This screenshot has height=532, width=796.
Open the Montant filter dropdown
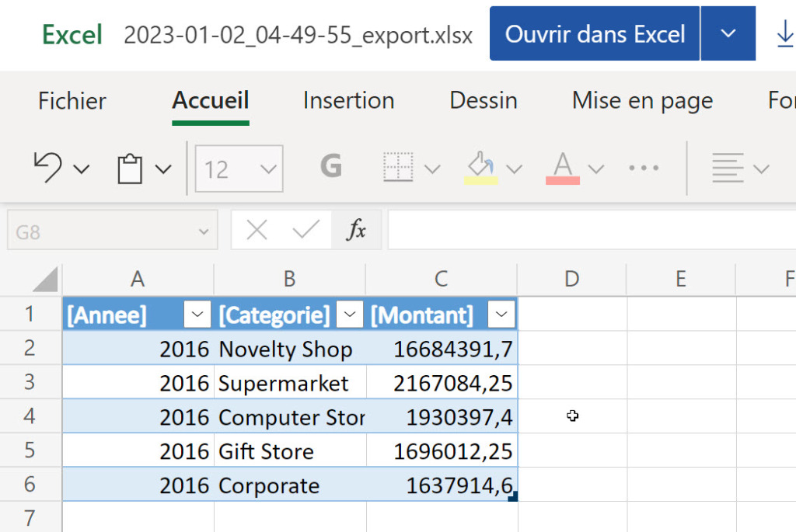[501, 315]
